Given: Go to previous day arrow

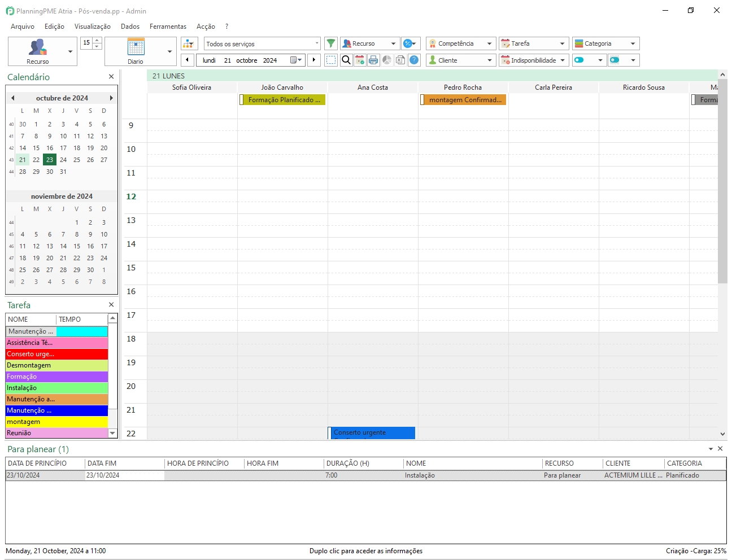Looking at the screenshot, I should 188,60.
